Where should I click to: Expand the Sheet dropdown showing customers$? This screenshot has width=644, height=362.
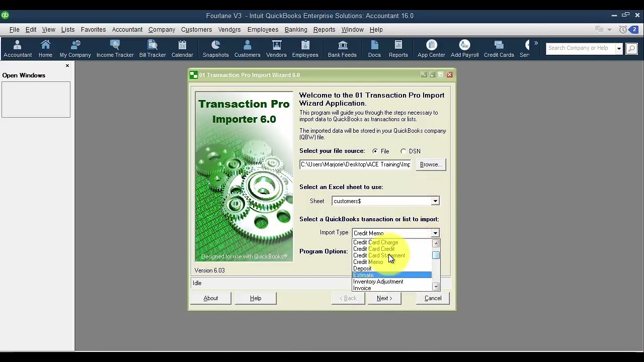click(435, 201)
